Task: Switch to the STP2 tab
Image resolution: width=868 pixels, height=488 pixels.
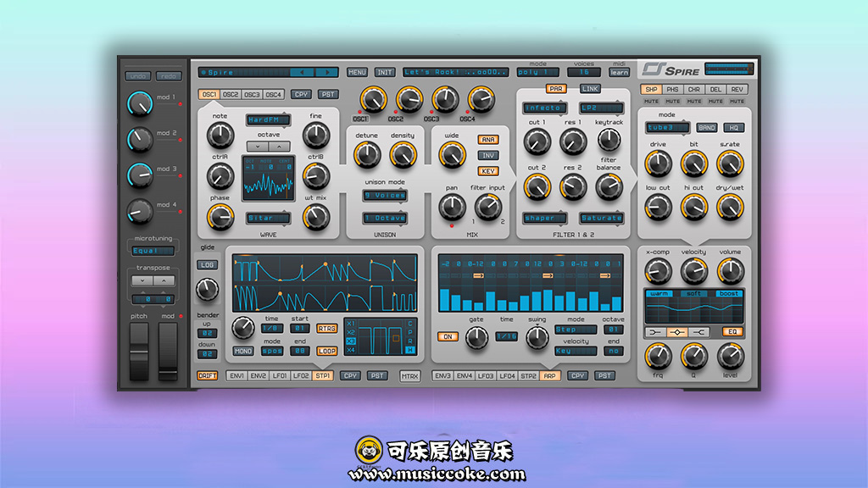Action: (x=528, y=375)
